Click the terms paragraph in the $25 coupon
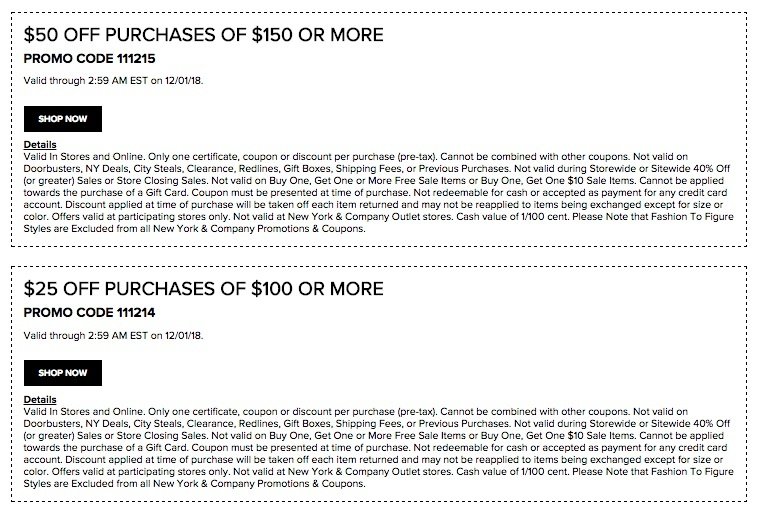 [x=379, y=448]
